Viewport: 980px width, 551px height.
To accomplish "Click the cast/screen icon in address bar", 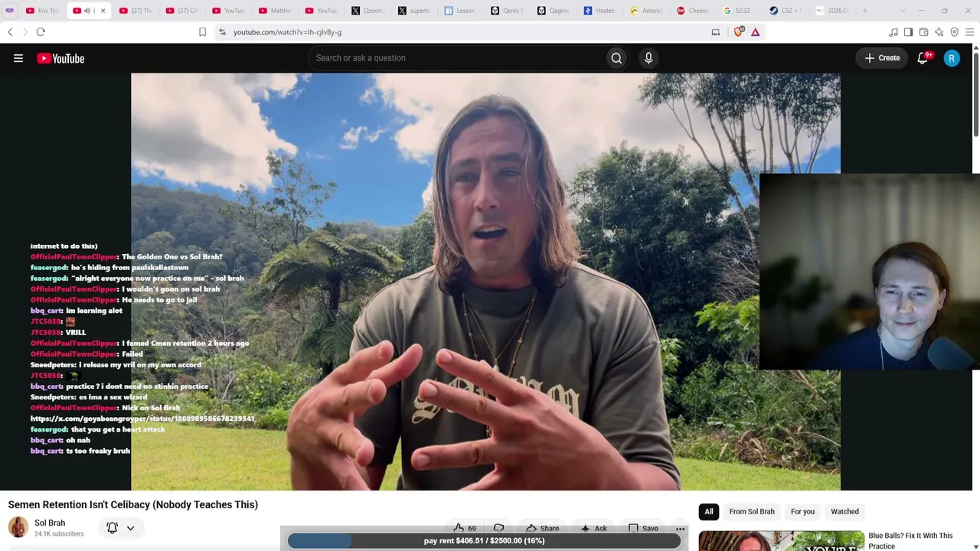I will point(716,32).
